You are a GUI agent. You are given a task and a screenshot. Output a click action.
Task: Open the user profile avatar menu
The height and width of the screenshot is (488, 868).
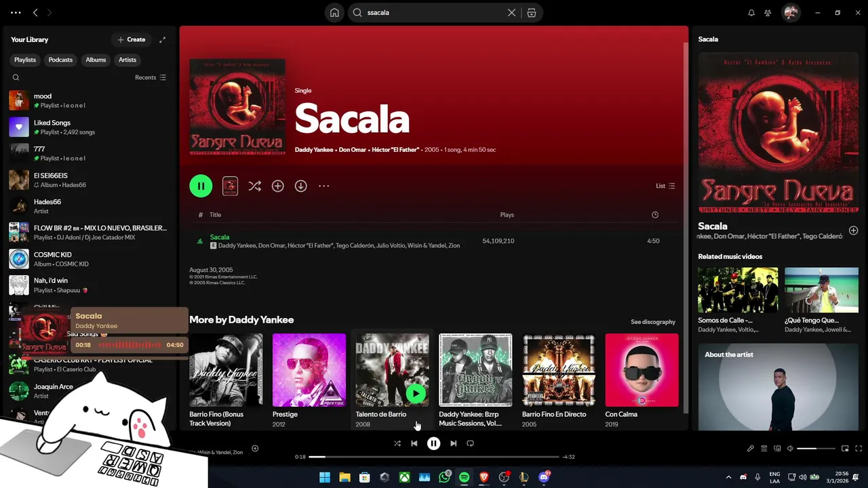click(x=791, y=12)
